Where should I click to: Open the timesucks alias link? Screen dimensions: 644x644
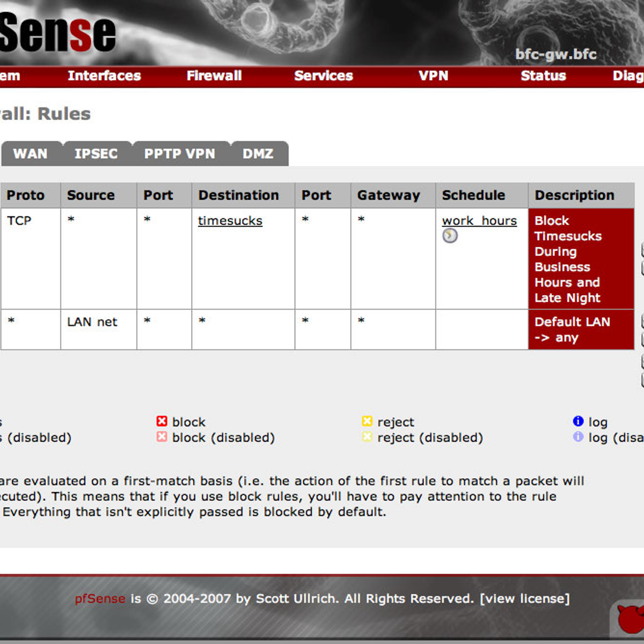pos(230,221)
